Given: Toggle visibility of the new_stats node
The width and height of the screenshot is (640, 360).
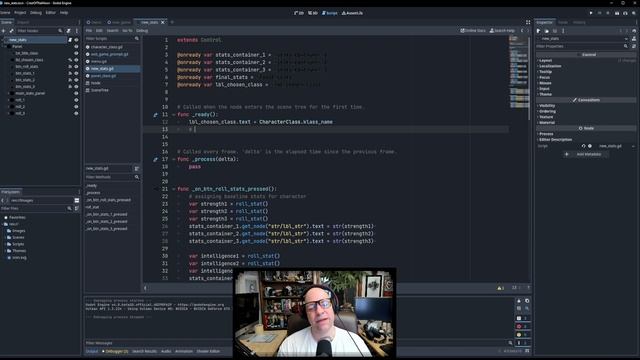Looking at the screenshot, I should (76, 40).
